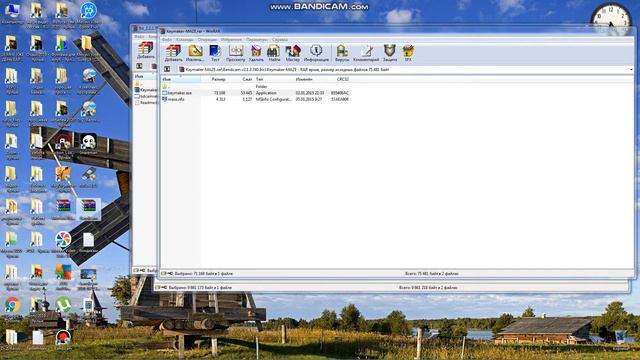This screenshot has height=360, width=640.
Task: Open the Комментарий (Comment) toolbar tool
Action: tap(366, 53)
